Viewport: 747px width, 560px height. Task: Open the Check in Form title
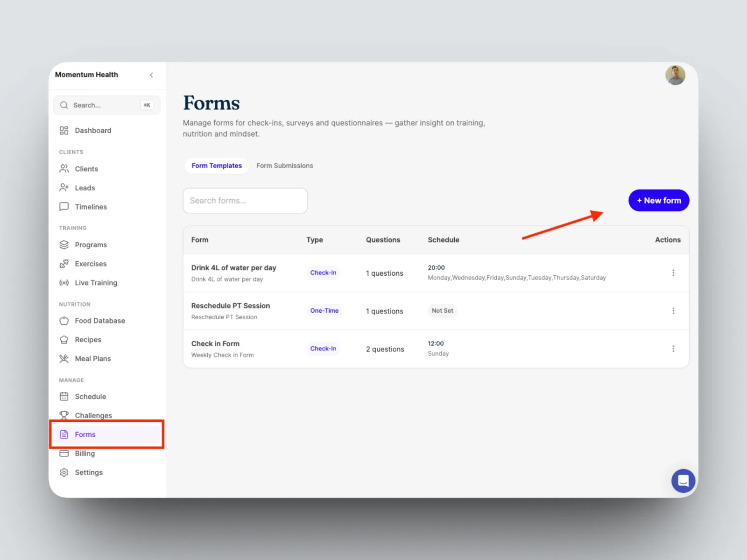pyautogui.click(x=215, y=343)
